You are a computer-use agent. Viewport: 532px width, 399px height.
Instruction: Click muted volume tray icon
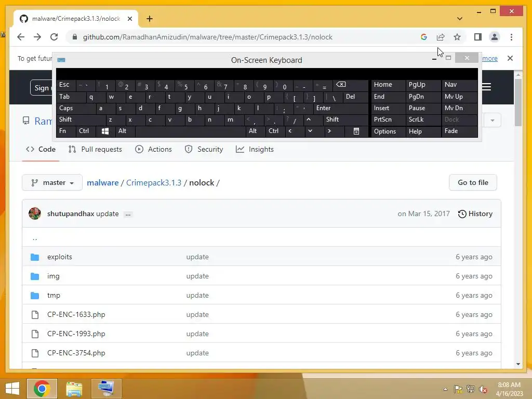click(x=483, y=389)
